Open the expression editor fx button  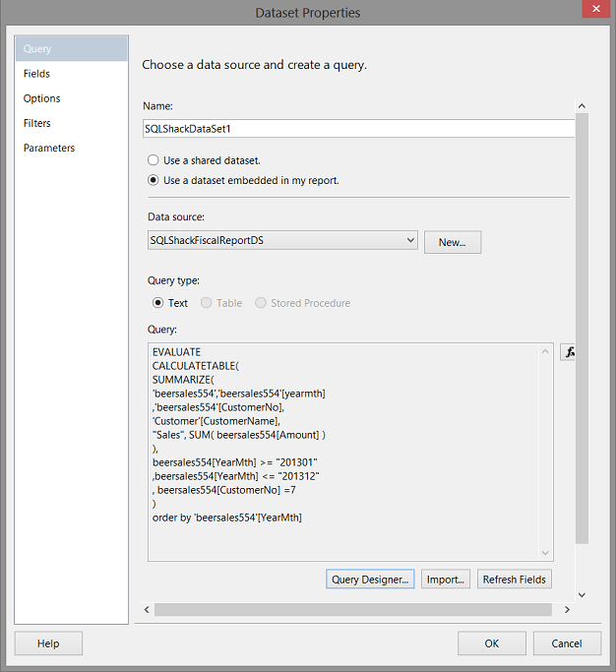click(568, 351)
